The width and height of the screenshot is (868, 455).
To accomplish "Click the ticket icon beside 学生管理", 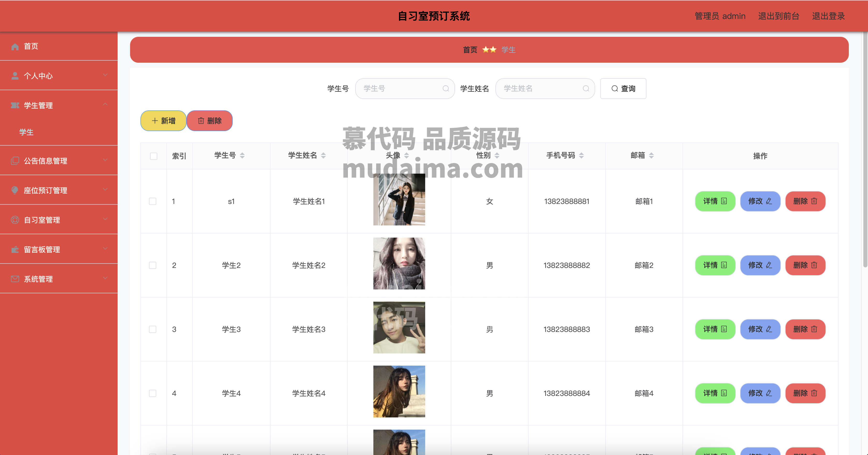I will tap(15, 105).
